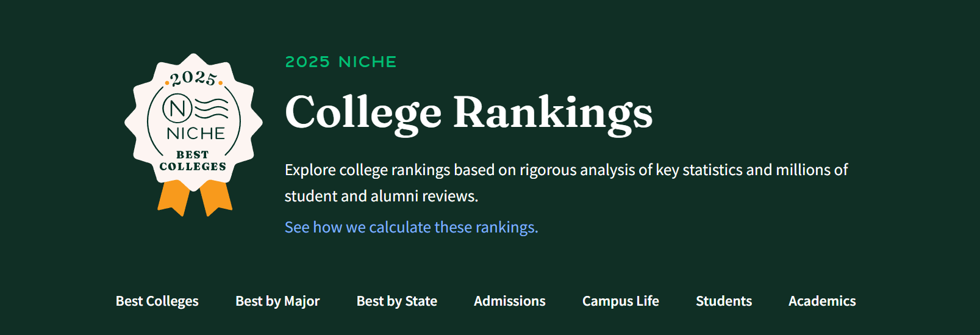Click the green '2025 NICHE' label
This screenshot has width=980, height=335.
(341, 62)
